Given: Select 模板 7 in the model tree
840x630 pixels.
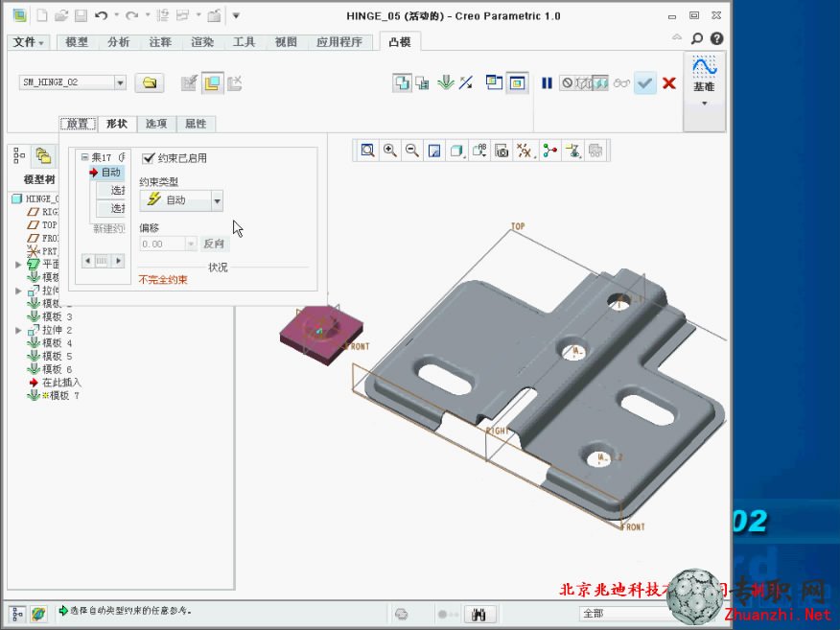Looking at the screenshot, I should click(60, 395).
